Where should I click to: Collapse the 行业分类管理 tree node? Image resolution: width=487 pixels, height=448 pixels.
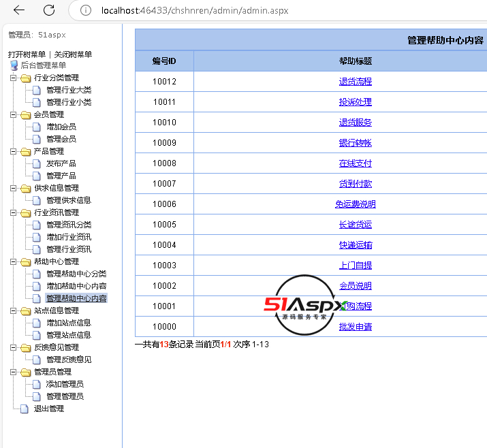(x=13, y=78)
